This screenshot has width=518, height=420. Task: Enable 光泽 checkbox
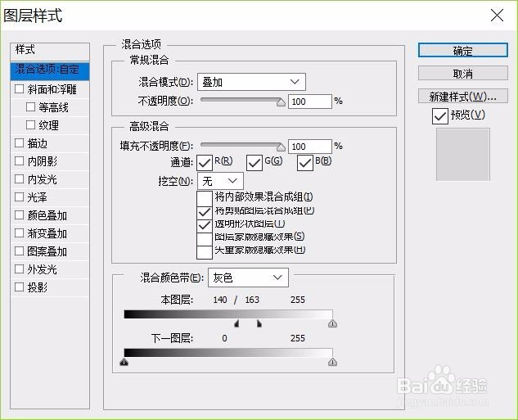pyautogui.click(x=19, y=196)
